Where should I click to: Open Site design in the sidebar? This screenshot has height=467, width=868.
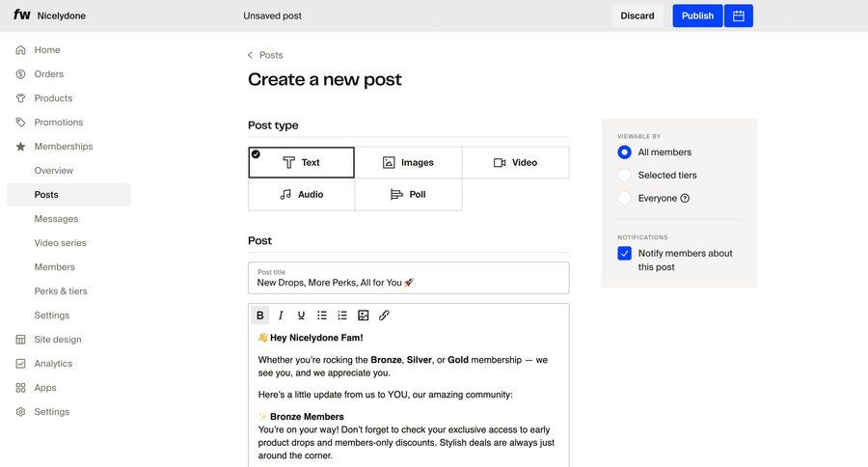coord(58,340)
